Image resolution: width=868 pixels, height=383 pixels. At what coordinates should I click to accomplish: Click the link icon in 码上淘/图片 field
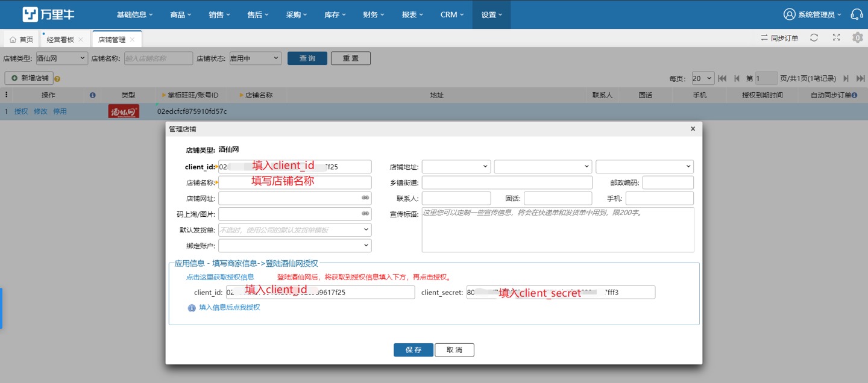pos(365,214)
